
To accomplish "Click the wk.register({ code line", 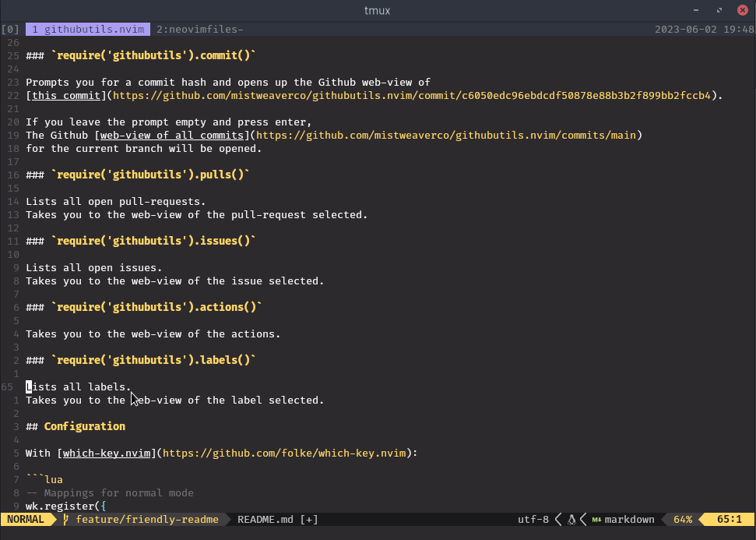I will coord(66,506).
